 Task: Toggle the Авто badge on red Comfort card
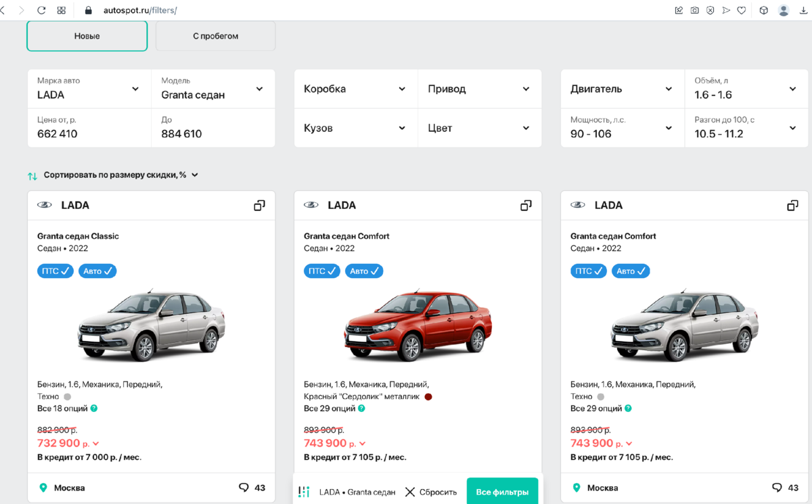pos(364,271)
